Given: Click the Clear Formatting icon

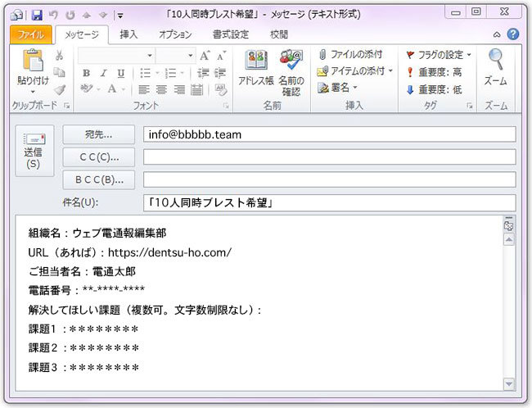Looking at the screenshot, I should [221, 89].
